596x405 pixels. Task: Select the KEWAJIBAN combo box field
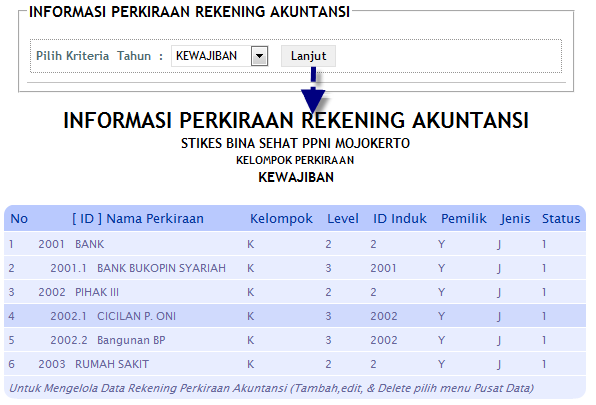(x=219, y=56)
